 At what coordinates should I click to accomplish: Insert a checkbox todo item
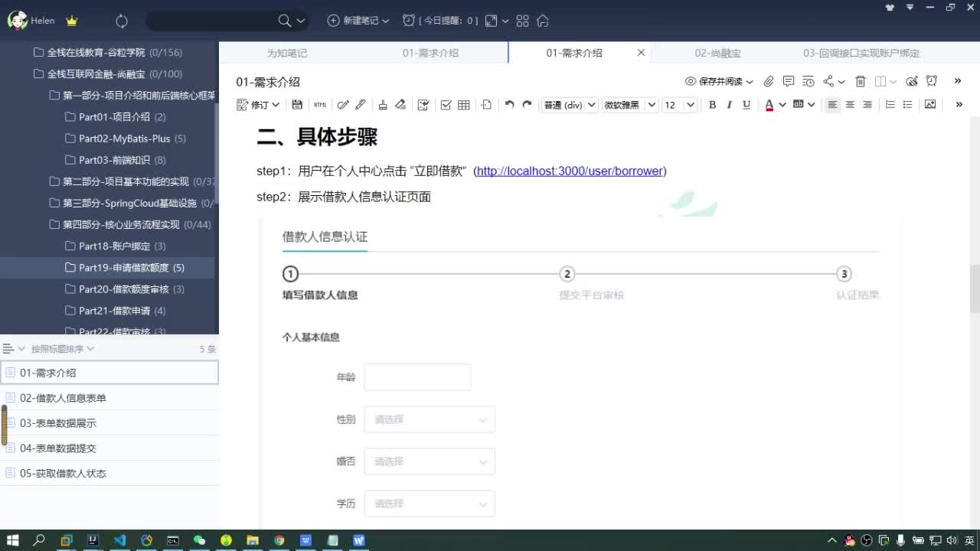click(x=446, y=105)
